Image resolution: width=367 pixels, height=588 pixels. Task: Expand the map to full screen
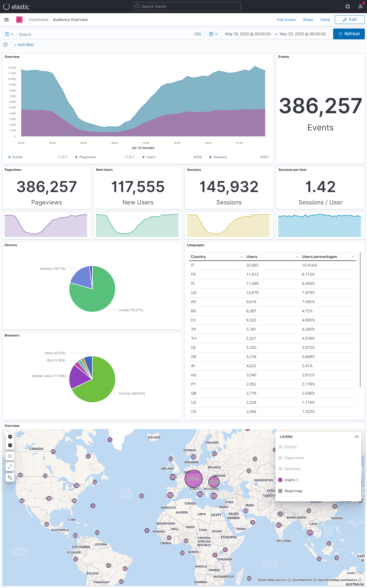click(x=10, y=467)
